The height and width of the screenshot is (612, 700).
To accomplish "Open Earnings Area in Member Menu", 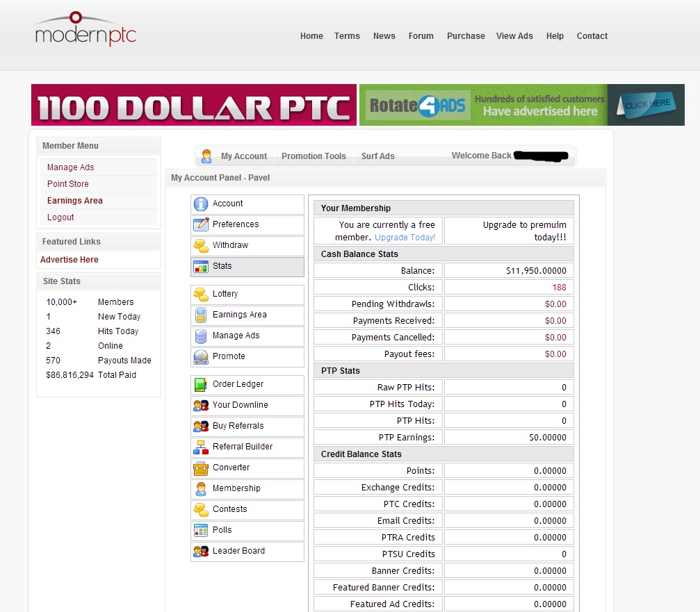I will 75,201.
